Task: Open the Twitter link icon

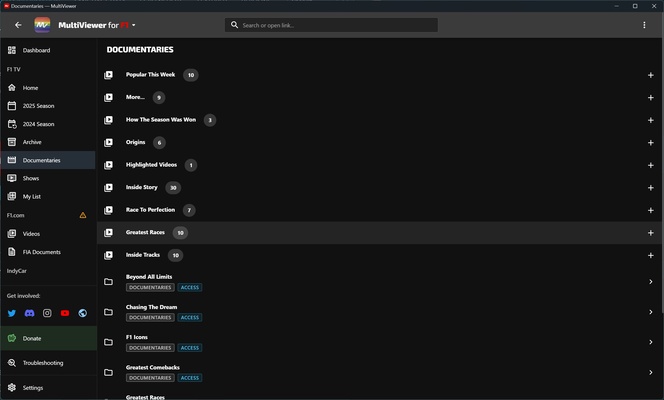Action: pyautogui.click(x=12, y=313)
